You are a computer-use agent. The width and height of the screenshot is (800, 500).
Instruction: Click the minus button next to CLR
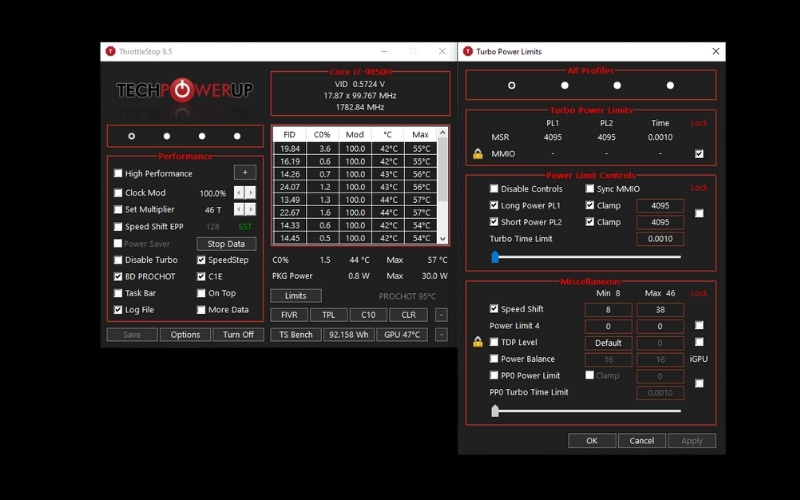(x=441, y=315)
